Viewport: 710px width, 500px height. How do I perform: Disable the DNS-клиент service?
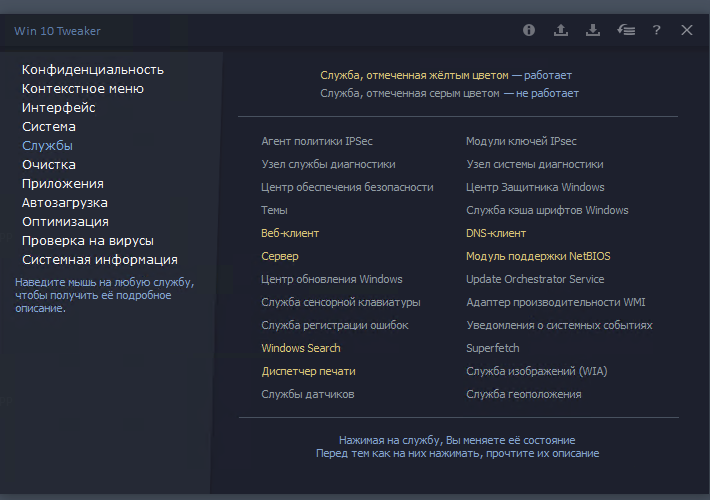click(x=496, y=233)
